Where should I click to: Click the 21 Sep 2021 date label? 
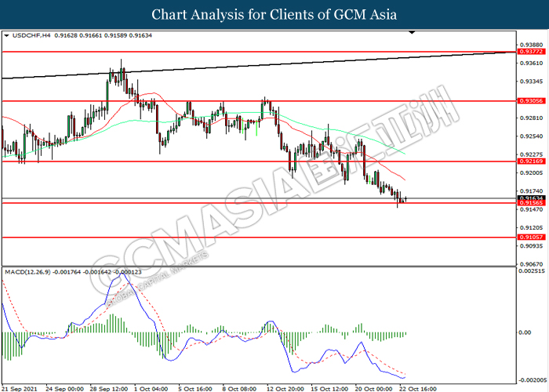coord(19,389)
